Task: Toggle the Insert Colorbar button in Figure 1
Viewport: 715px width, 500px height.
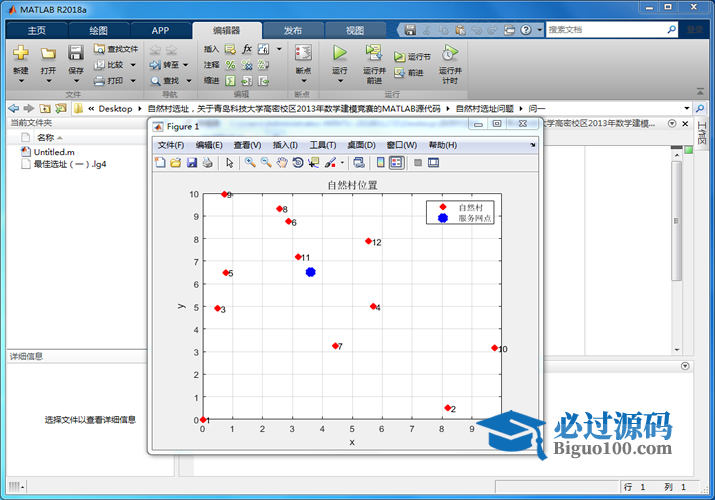Action: click(x=380, y=163)
